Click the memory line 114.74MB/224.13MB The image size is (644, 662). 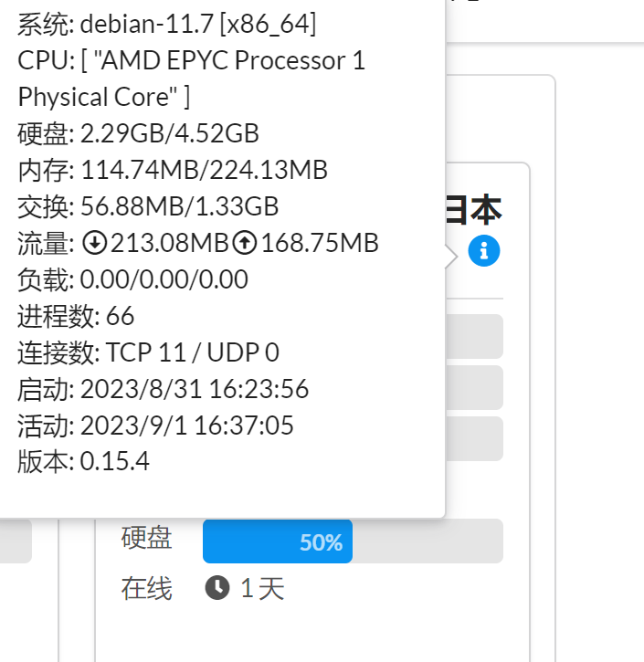tap(173, 170)
